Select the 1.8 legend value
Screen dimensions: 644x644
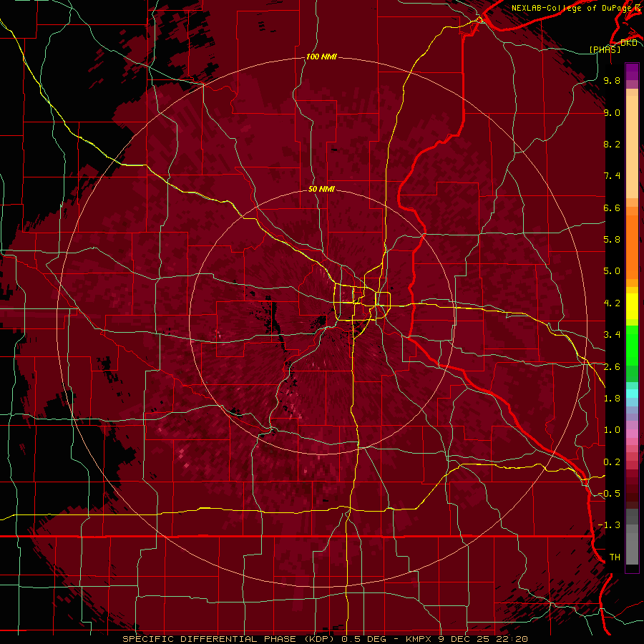[x=612, y=399]
